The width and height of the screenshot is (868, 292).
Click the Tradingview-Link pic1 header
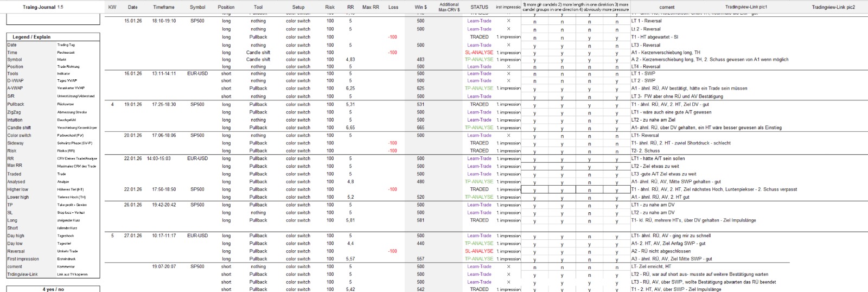pos(746,7)
